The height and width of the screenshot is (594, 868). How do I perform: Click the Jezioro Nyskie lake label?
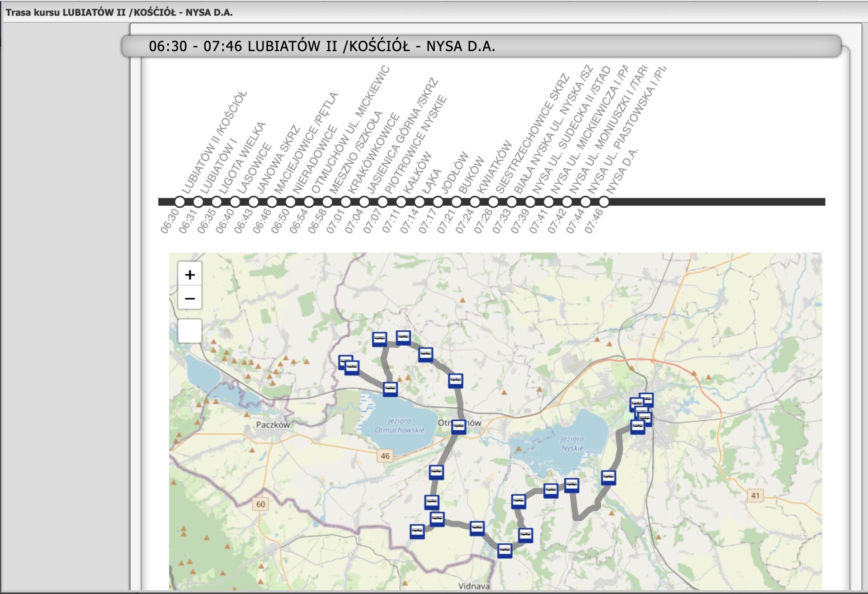572,443
